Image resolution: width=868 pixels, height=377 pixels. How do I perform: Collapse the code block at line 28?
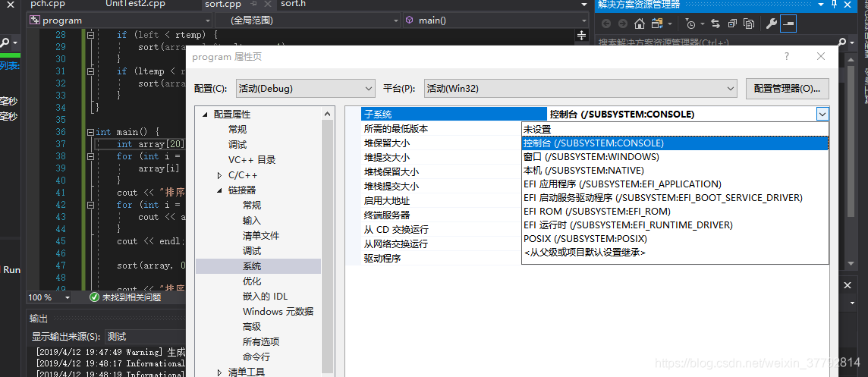click(90, 35)
